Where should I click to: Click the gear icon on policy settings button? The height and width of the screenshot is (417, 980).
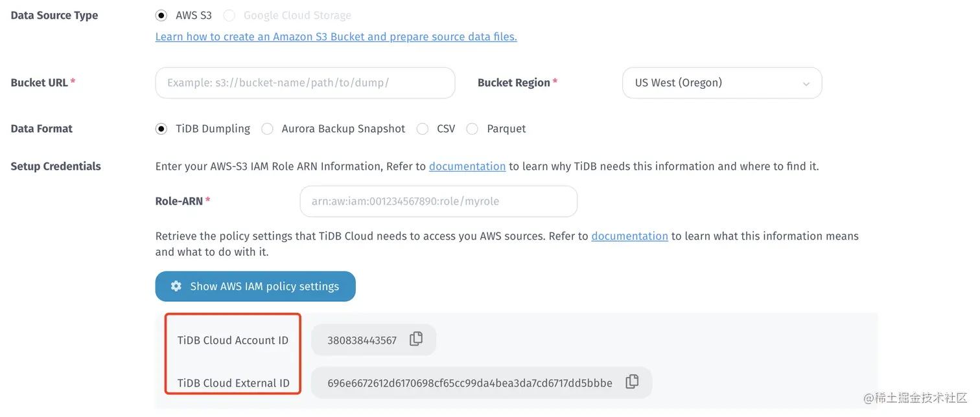tap(176, 286)
